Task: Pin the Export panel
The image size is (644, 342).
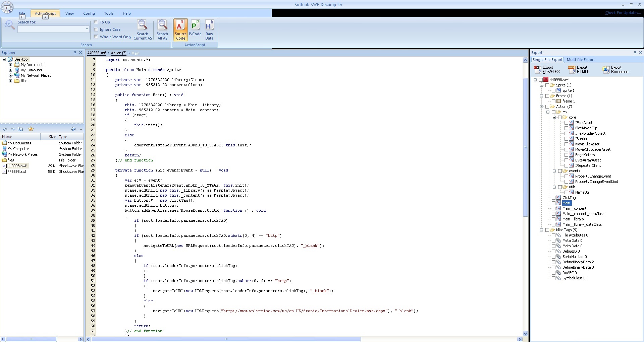Action: click(635, 53)
